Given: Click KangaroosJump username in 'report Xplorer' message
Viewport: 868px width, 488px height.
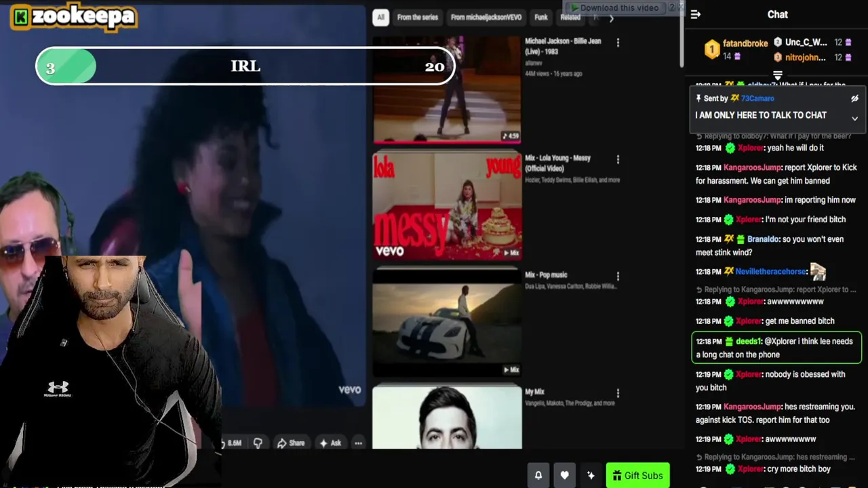Looking at the screenshot, I should (752, 167).
